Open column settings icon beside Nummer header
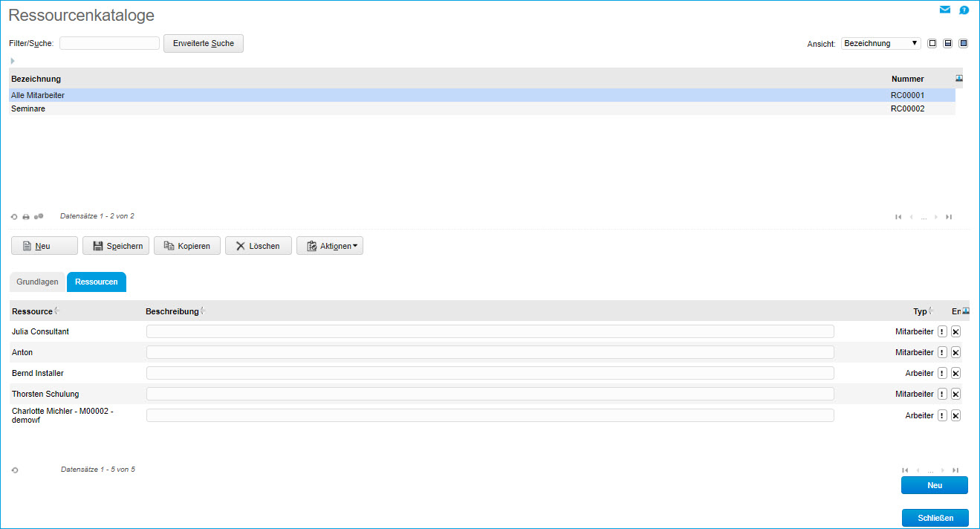980x529 pixels. pos(959,78)
